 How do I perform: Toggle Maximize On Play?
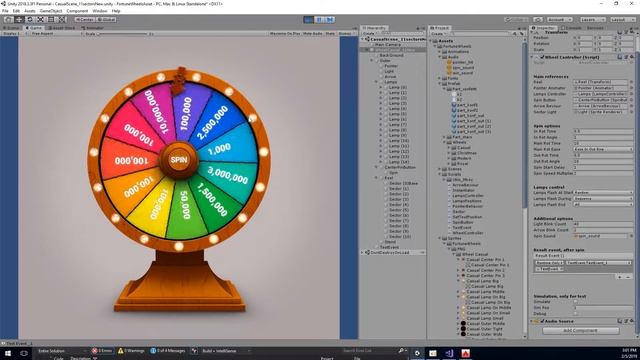click(x=285, y=33)
